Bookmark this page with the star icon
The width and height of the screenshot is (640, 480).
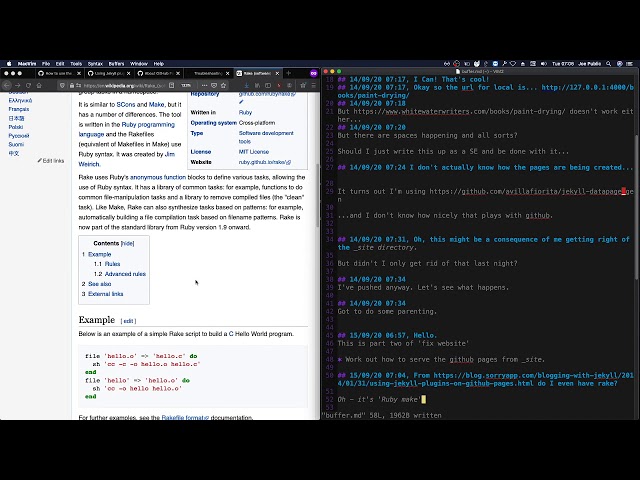pyautogui.click(x=223, y=85)
